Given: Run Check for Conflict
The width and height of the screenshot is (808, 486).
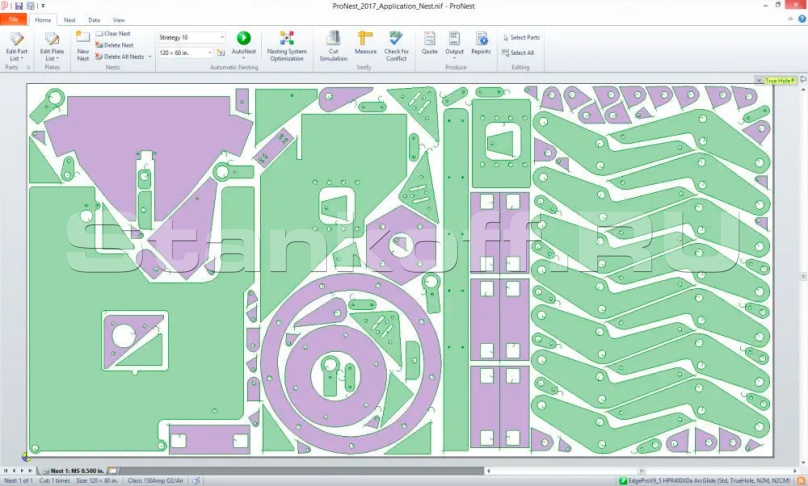Looking at the screenshot, I should pos(396,46).
